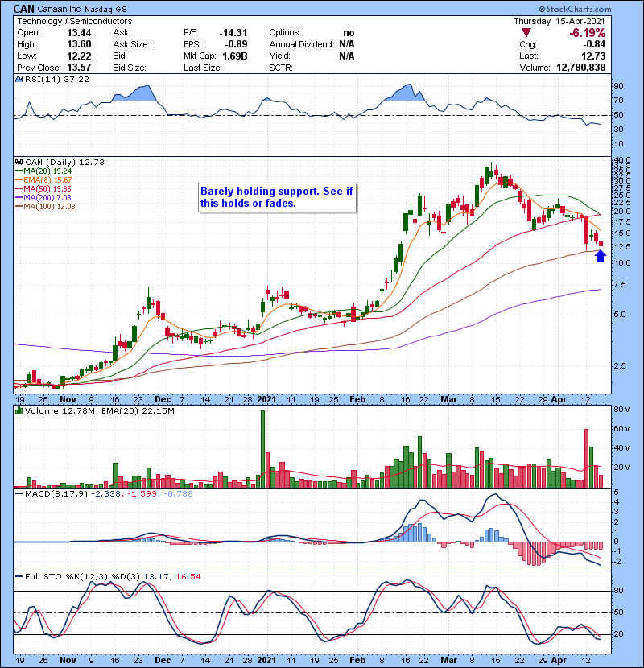Click the tall red volume bar near April 12
Viewport: 644px width, 668px height.
coord(587,458)
